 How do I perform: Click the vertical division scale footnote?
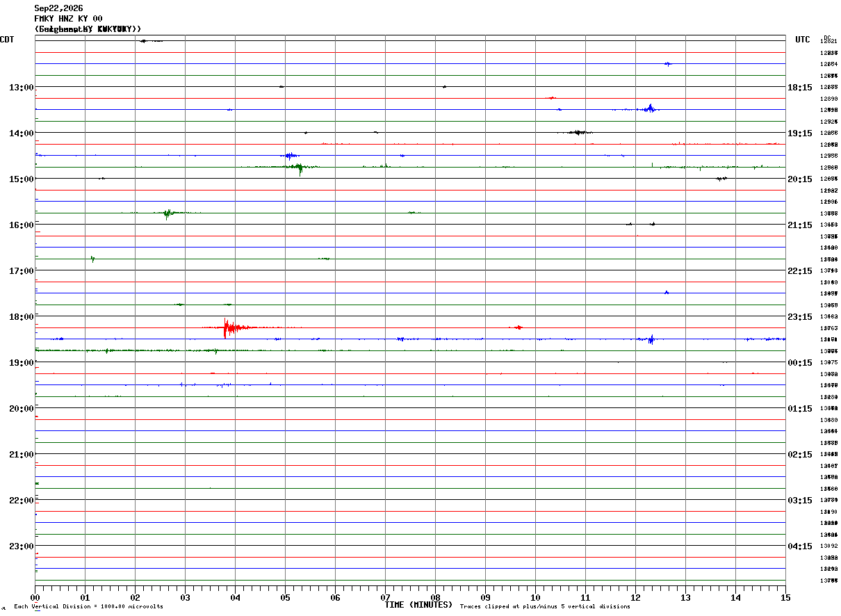click(x=88, y=606)
